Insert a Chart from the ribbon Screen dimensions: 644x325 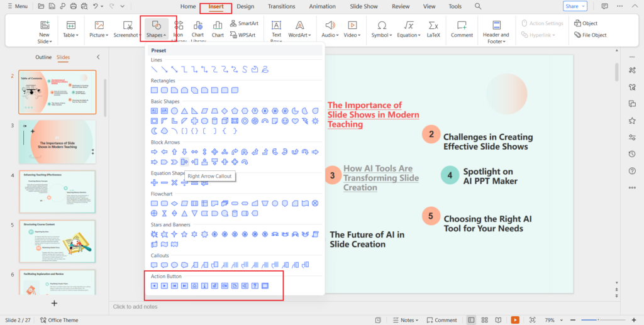(218, 29)
